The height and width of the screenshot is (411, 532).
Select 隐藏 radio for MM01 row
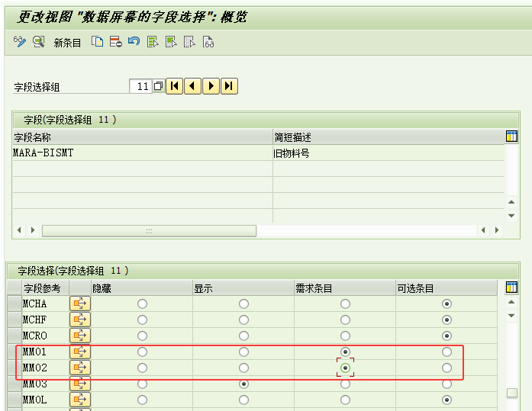coord(142,352)
